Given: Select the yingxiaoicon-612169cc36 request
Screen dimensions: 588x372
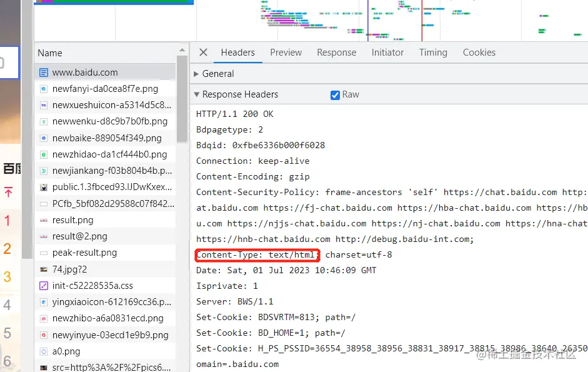Looking at the screenshot, I should point(105,302).
